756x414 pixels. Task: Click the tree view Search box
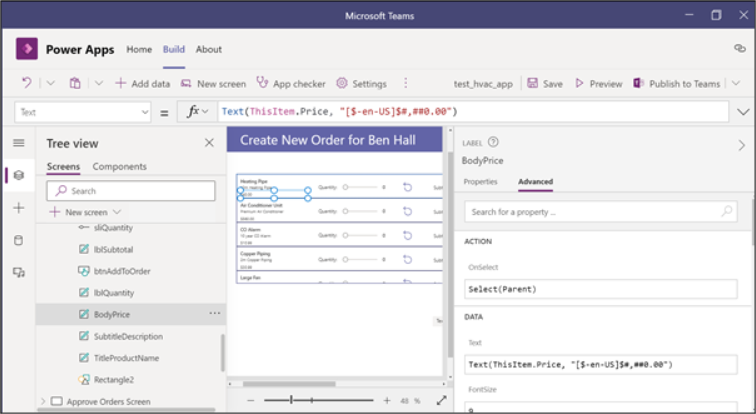coord(131,191)
